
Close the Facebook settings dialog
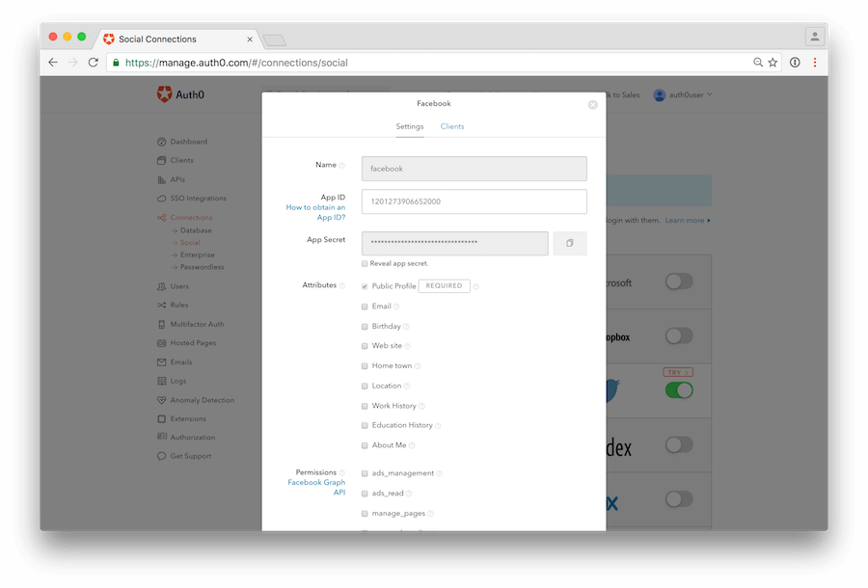pos(593,104)
